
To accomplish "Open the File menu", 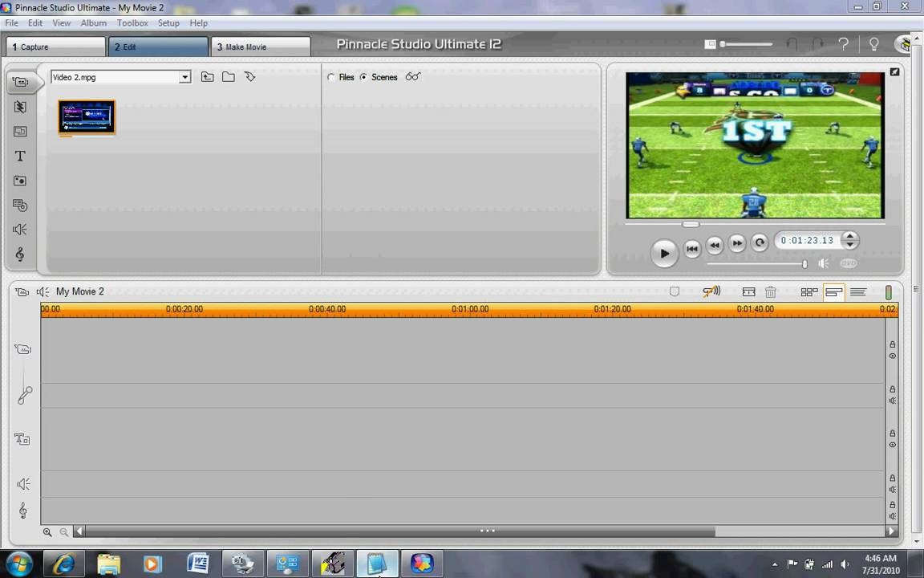I will (x=11, y=23).
